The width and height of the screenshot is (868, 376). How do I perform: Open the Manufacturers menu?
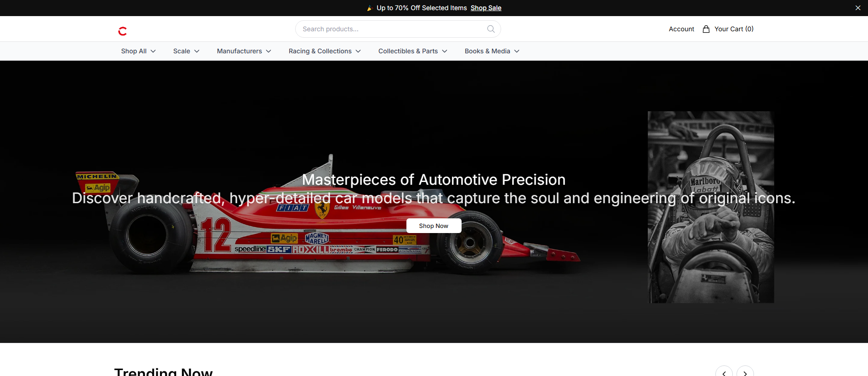pyautogui.click(x=244, y=51)
